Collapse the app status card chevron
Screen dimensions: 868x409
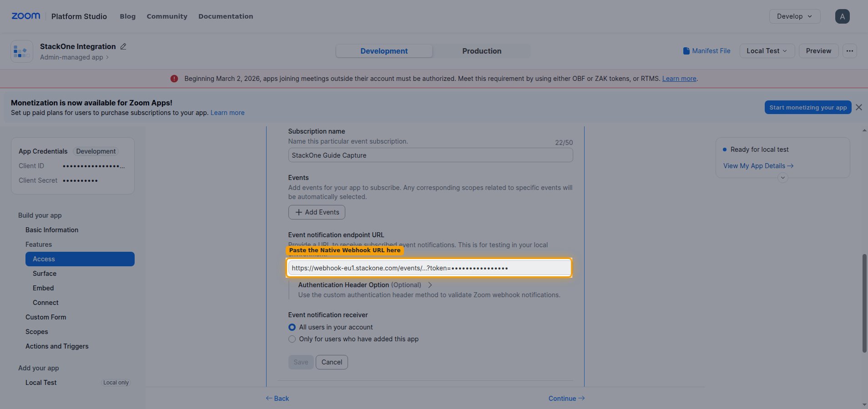pos(782,178)
